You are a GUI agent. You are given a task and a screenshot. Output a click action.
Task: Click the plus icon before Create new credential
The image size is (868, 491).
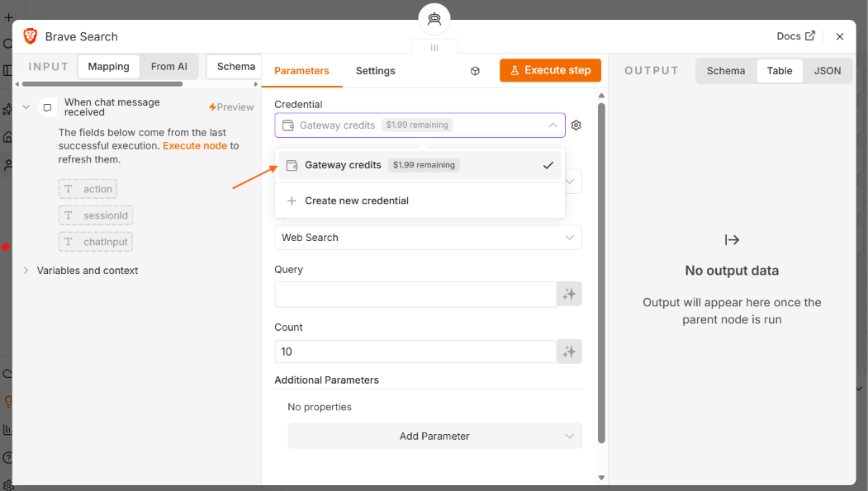tap(292, 201)
